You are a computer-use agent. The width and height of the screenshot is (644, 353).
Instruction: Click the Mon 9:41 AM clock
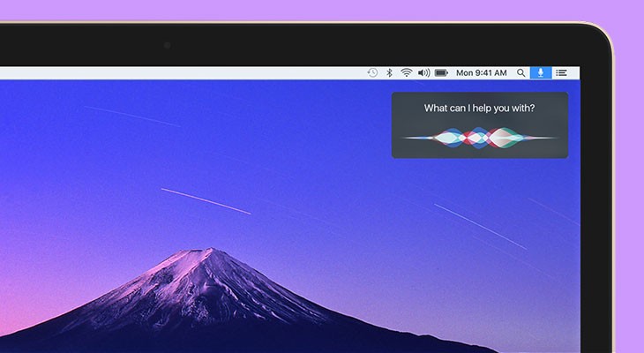[x=483, y=72]
